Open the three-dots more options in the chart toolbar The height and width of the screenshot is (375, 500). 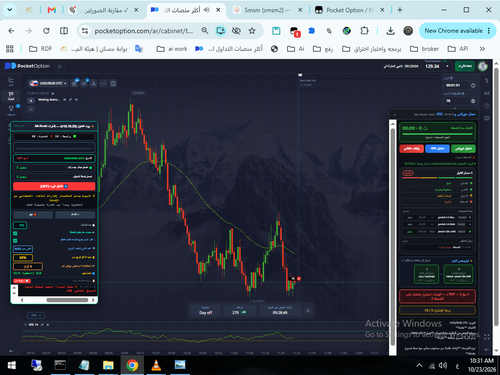(103, 83)
